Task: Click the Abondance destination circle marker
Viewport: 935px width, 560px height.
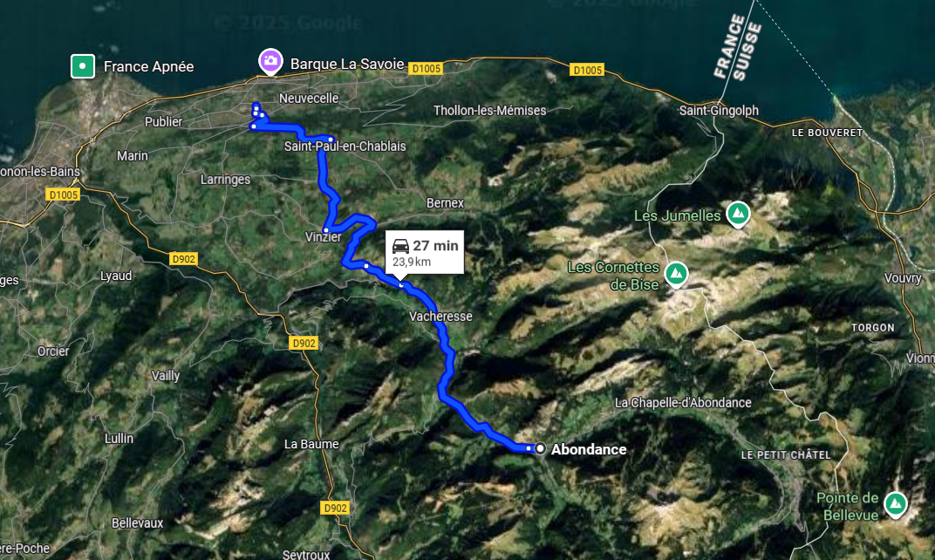Action: [540, 448]
